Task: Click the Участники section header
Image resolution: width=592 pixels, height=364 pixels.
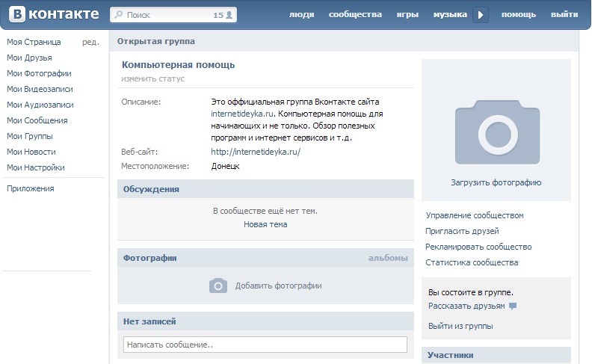Action: (x=496, y=355)
